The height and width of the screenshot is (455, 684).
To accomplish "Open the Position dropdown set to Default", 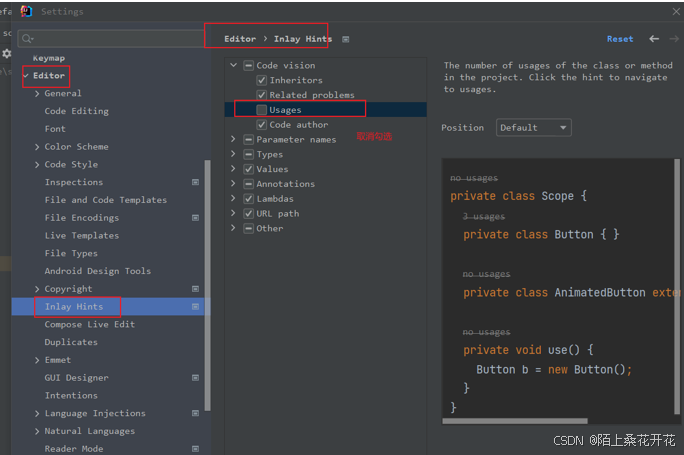I will pos(534,128).
